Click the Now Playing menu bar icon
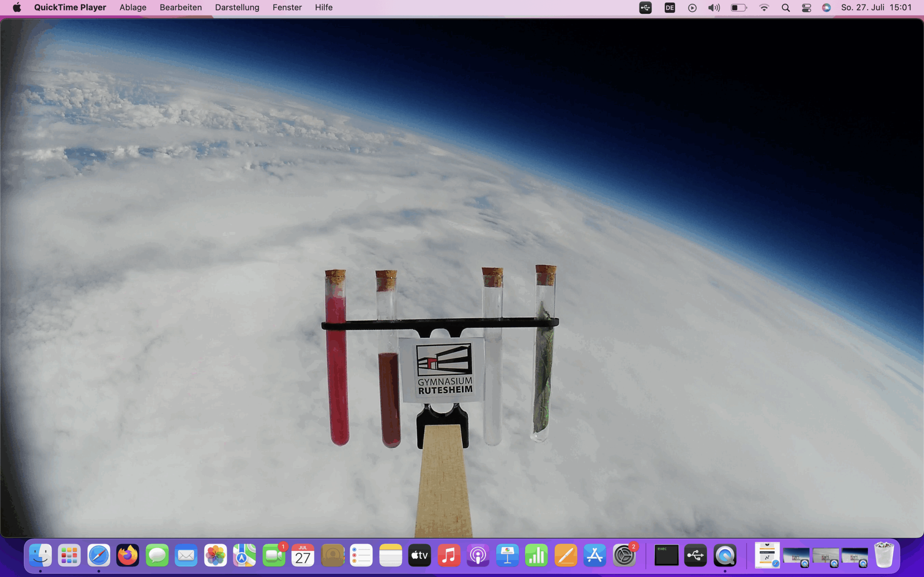The image size is (924, 577). point(692,8)
